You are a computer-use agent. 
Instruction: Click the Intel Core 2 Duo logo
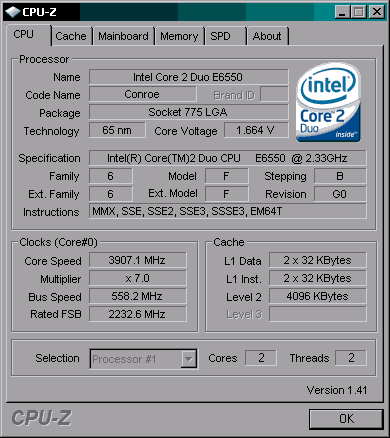pos(328,103)
